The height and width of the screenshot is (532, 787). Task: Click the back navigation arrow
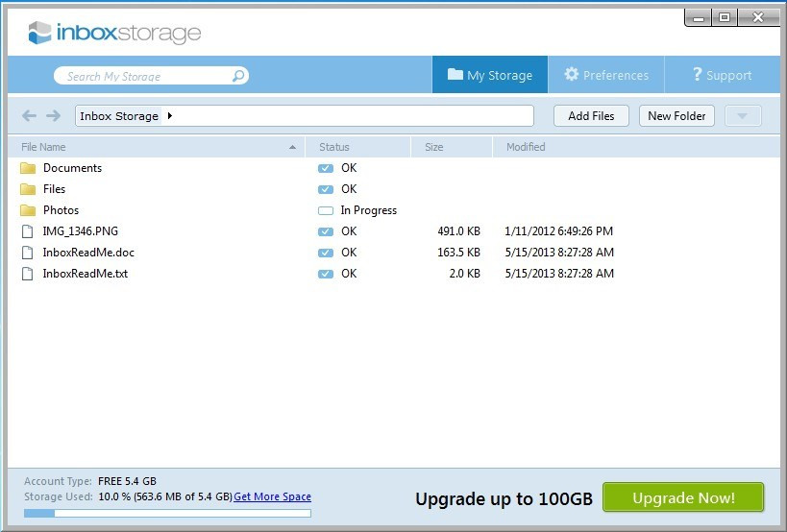(29, 116)
